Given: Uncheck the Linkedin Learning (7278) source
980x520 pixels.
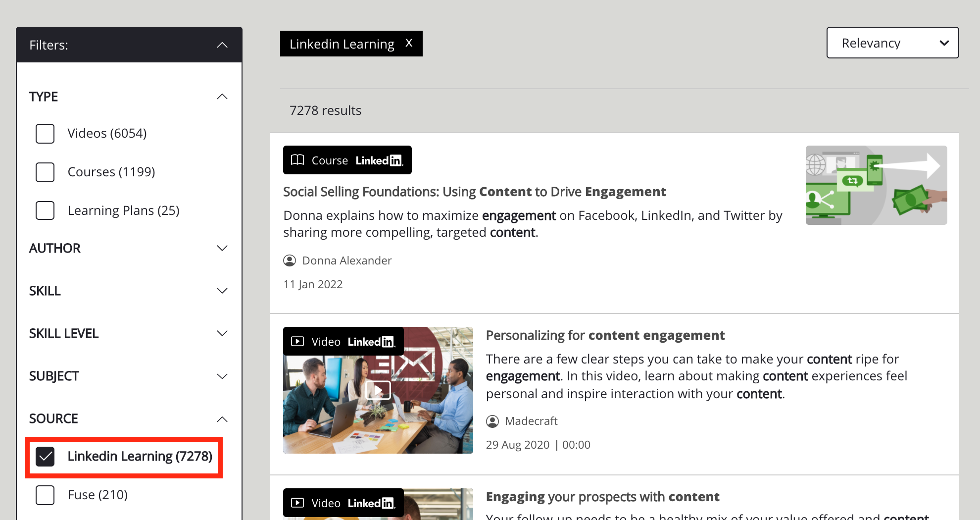Looking at the screenshot, I should pos(45,456).
